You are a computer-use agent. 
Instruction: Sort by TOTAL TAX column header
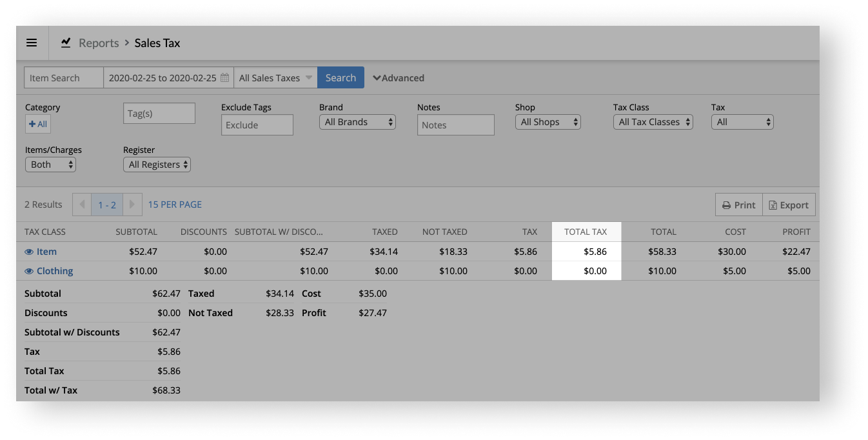coord(586,232)
